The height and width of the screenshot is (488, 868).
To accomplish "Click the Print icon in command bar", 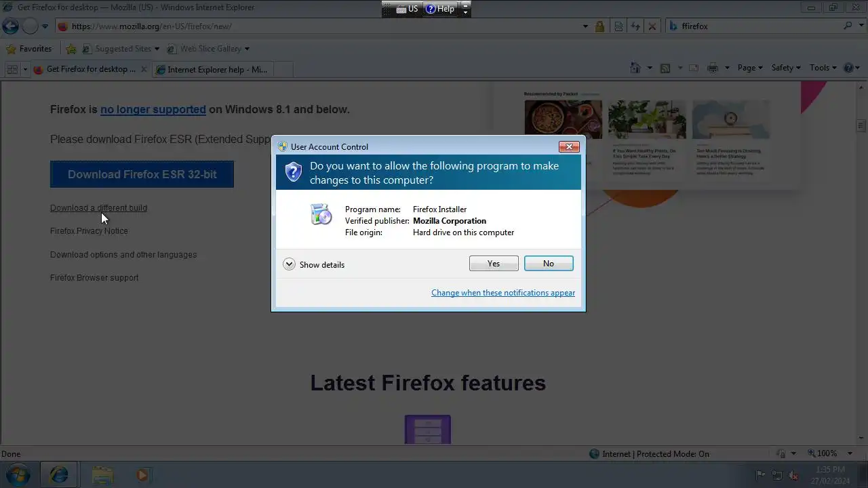I will pyautogui.click(x=713, y=68).
